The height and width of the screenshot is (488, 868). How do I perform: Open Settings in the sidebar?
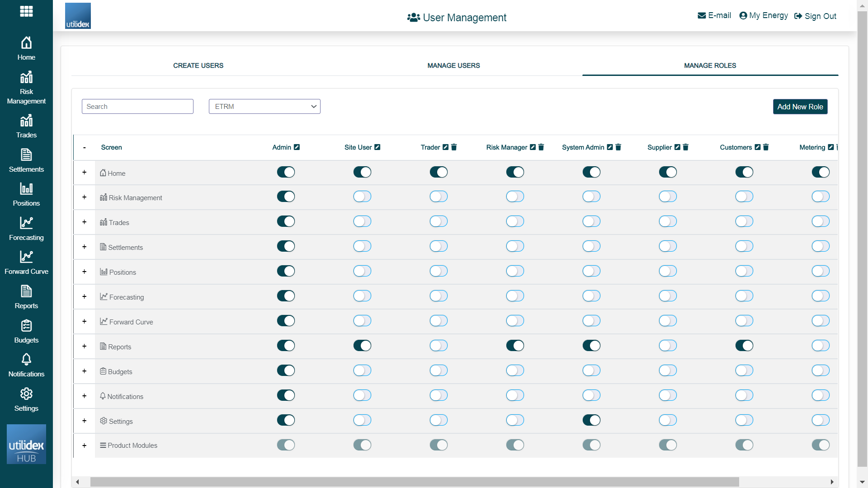(x=26, y=399)
